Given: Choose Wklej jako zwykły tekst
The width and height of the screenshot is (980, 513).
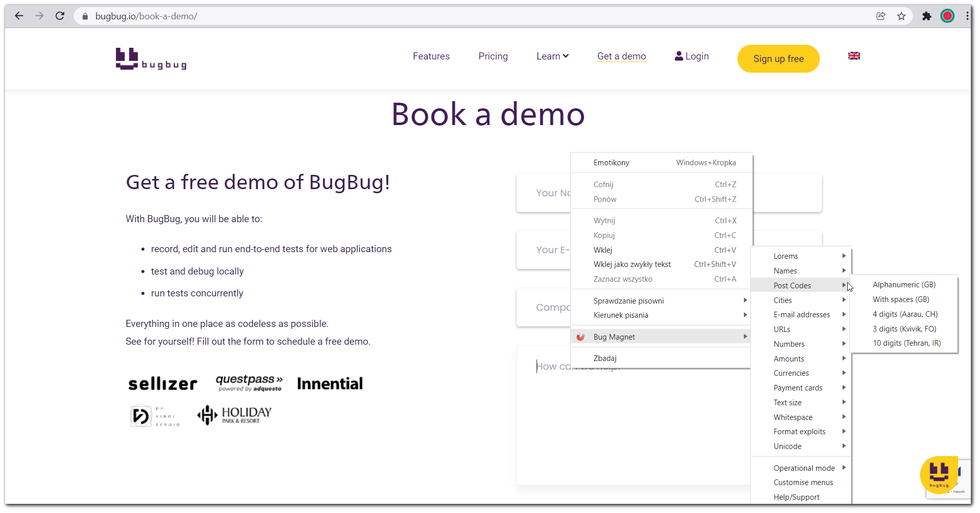Looking at the screenshot, I should 661,264.
